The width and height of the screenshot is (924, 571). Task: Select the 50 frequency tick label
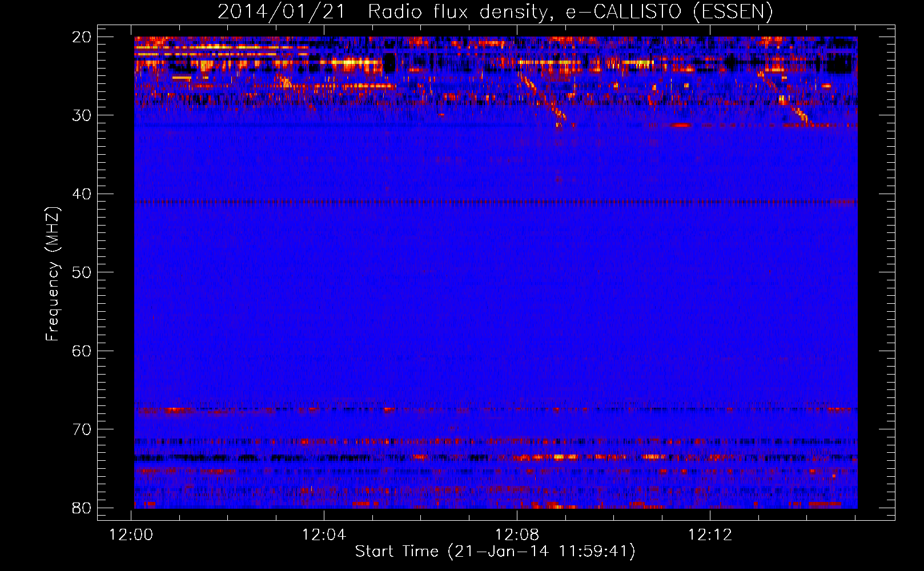pyautogui.click(x=82, y=272)
